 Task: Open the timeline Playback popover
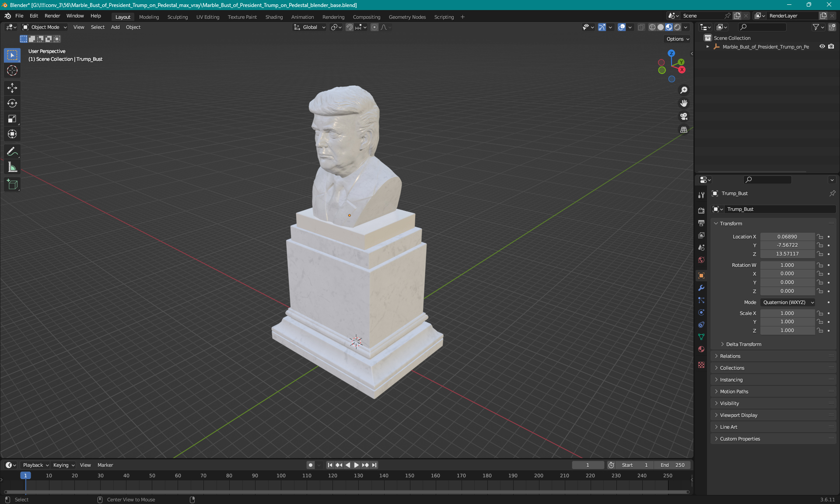coord(35,465)
